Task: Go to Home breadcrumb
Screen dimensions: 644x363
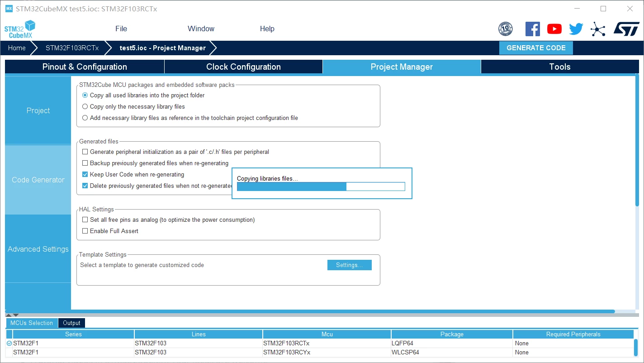Action: coord(17,48)
